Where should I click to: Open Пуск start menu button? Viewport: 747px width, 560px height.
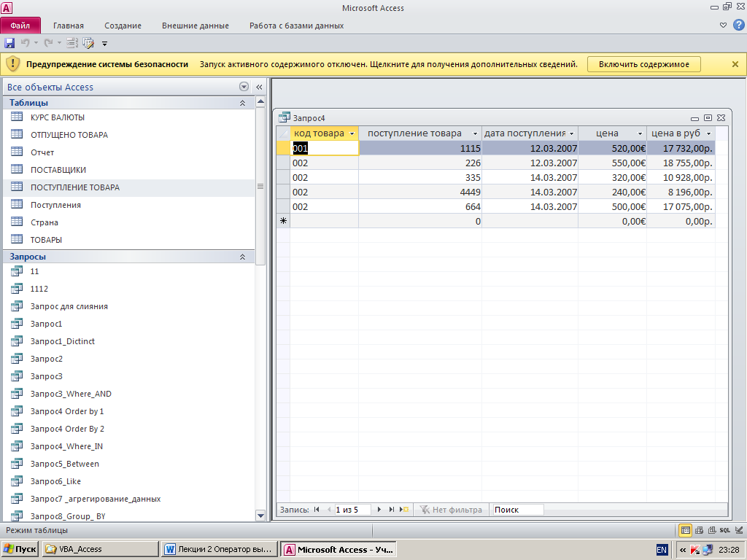point(20,549)
